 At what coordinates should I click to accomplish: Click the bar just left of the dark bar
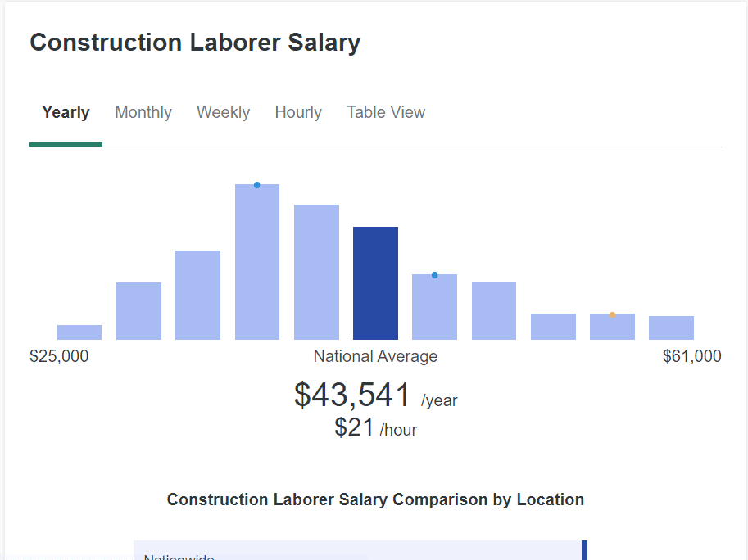(x=316, y=273)
